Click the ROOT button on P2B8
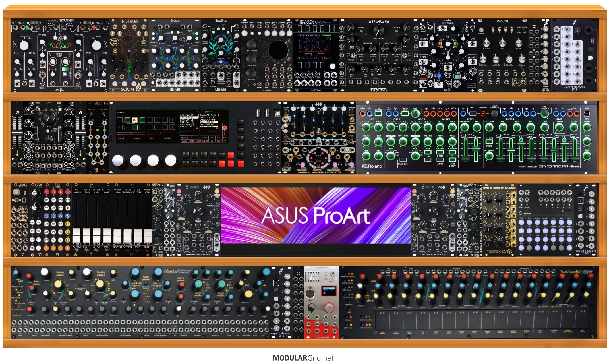Image resolution: width=607 pixels, height=364 pixels. 32,222
